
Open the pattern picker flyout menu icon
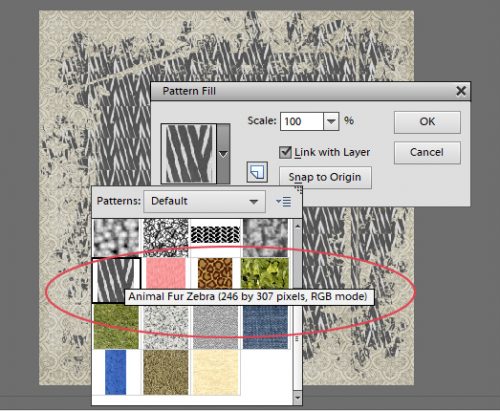284,201
